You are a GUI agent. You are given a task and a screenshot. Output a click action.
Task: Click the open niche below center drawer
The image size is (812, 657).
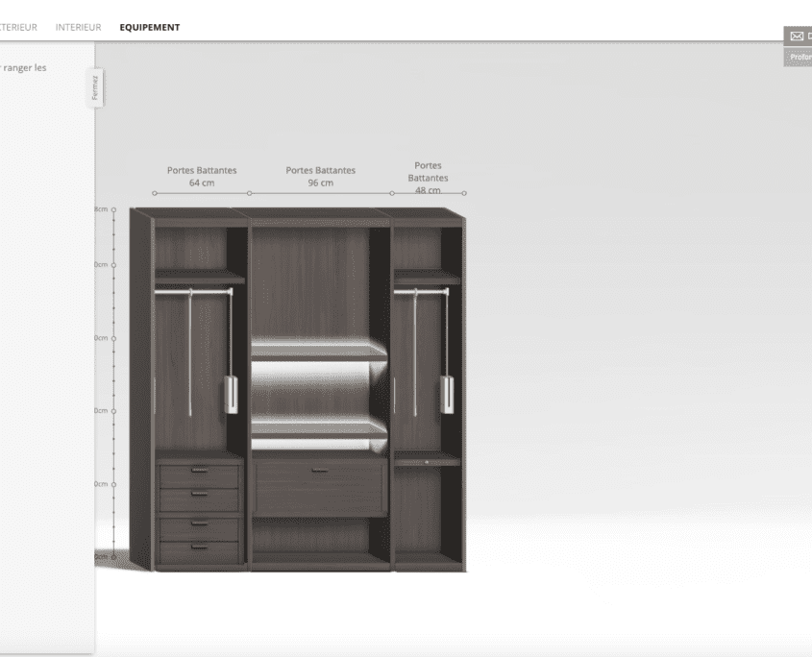[320, 536]
